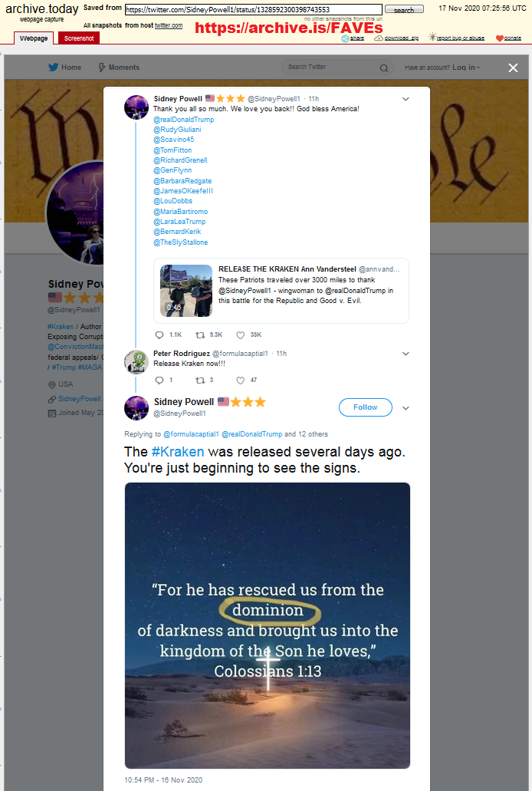532x791 pixels.
Task: Click into the Search Twitter field
Action: pyautogui.click(x=330, y=67)
